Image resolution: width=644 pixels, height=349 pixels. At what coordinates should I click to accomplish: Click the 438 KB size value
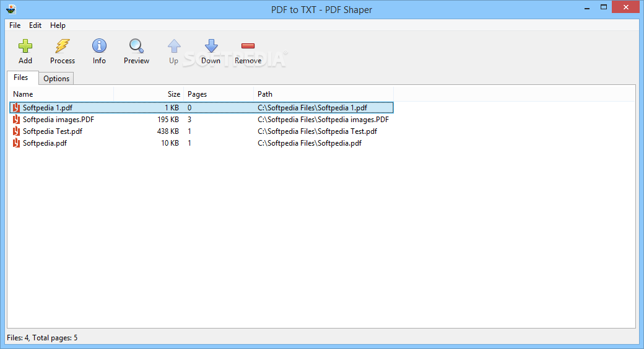pos(168,131)
